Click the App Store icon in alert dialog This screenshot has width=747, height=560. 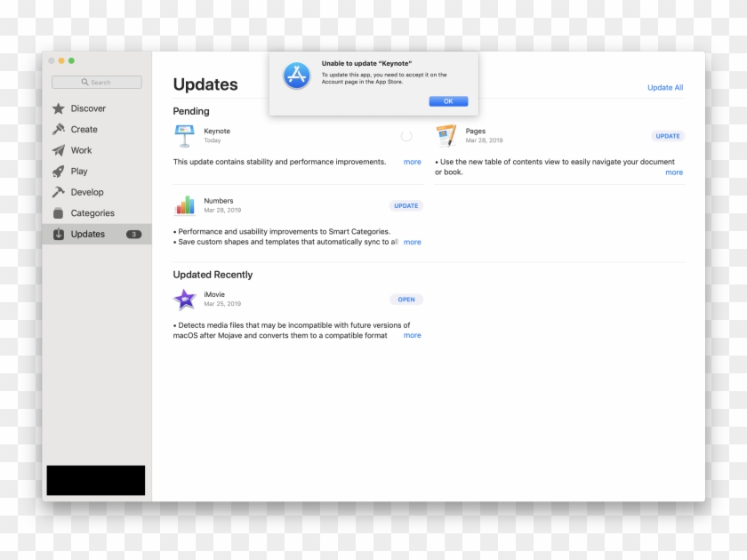(x=296, y=76)
